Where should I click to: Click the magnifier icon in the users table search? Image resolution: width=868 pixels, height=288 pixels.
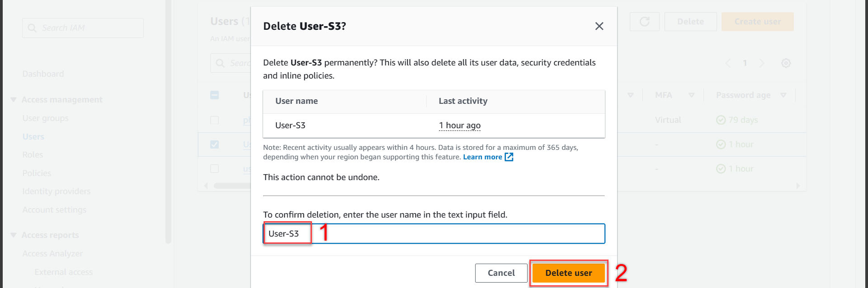point(220,63)
